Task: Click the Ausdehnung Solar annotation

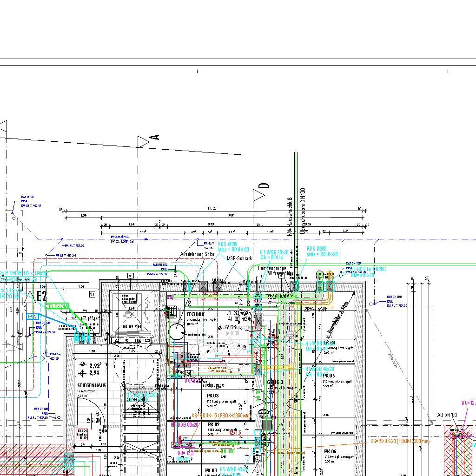Action: point(198,254)
